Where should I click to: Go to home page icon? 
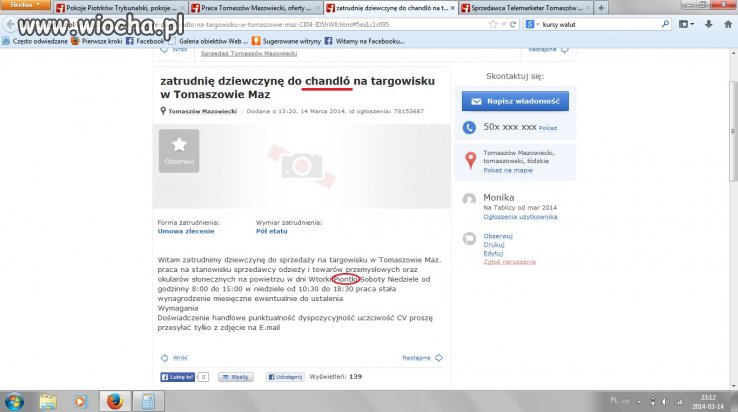(728, 24)
